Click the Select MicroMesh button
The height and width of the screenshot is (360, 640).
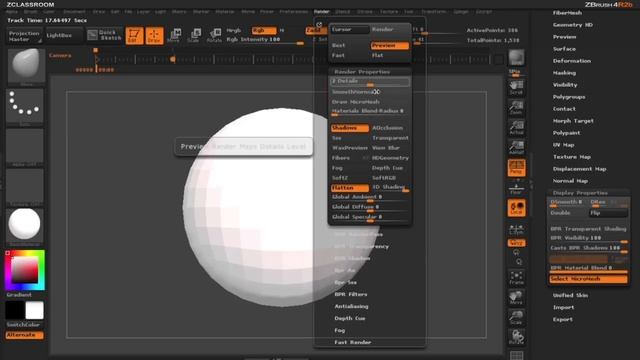tap(588, 279)
